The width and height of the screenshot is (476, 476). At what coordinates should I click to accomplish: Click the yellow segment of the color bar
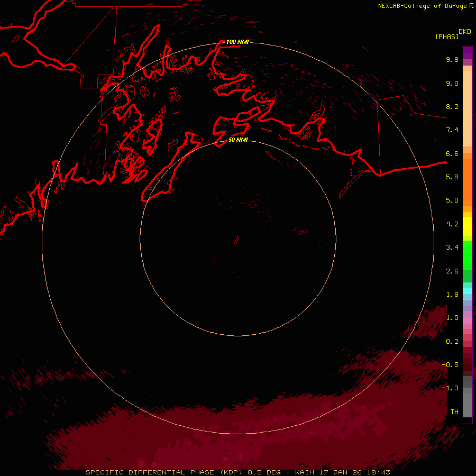pyautogui.click(x=467, y=226)
